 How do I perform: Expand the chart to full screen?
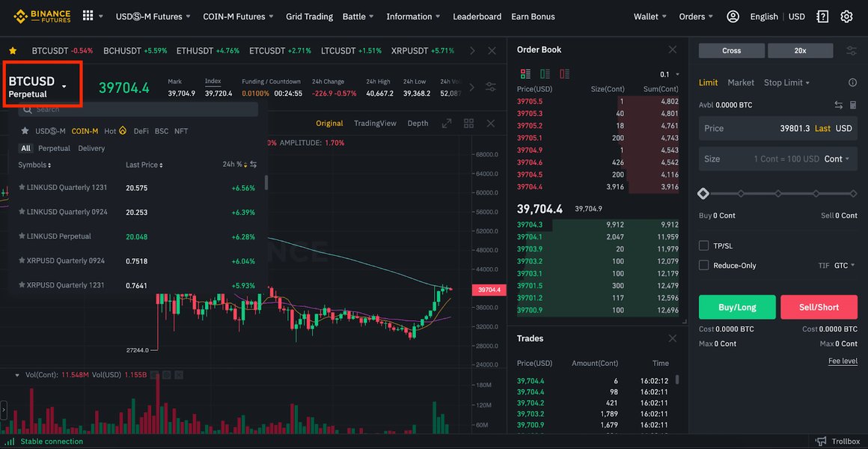point(447,123)
